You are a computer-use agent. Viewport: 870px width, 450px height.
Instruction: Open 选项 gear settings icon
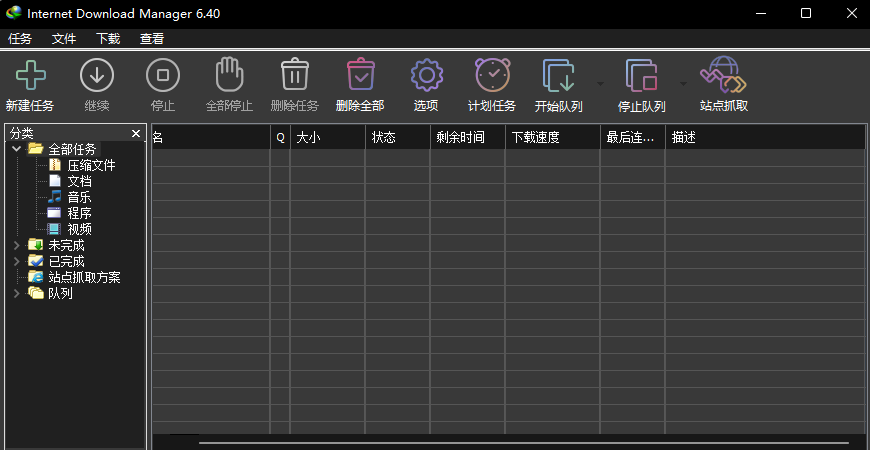pos(426,75)
